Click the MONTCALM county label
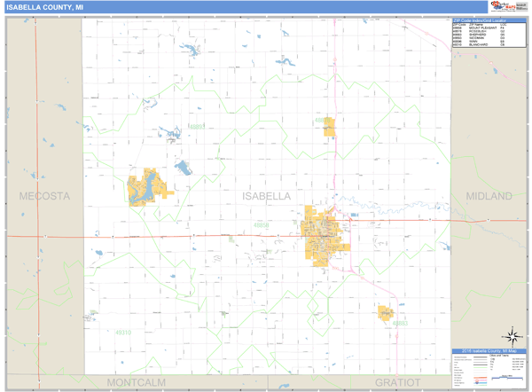532x392 pixels. tap(137, 382)
